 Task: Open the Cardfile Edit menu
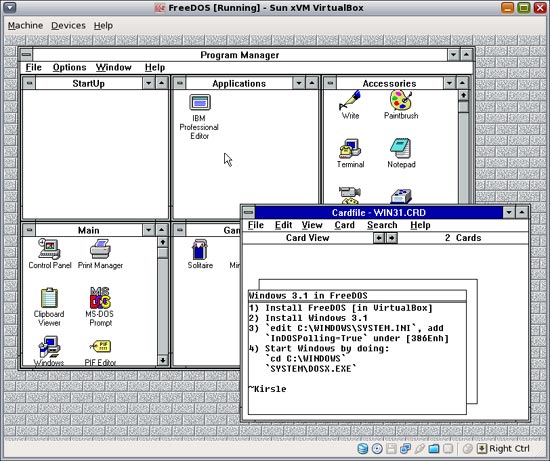pos(283,225)
